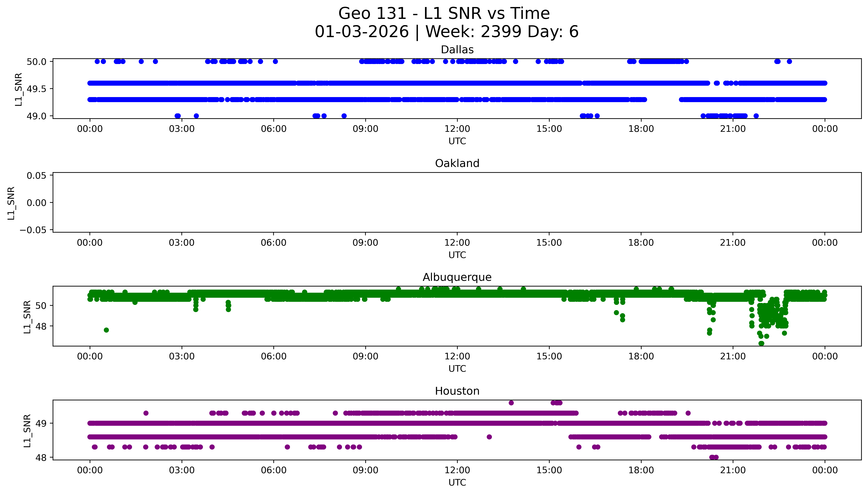
Task: Click the isolated green outlier point near 00:30 in Albuquerque
Action: click(106, 330)
